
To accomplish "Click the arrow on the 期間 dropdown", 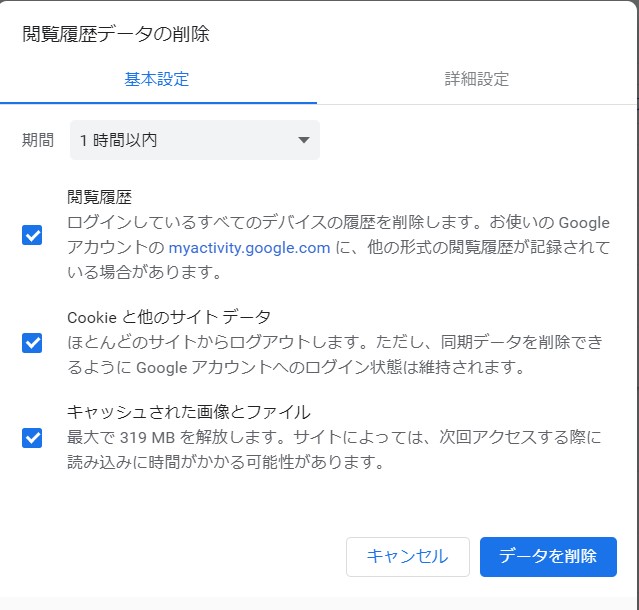I will pos(304,140).
